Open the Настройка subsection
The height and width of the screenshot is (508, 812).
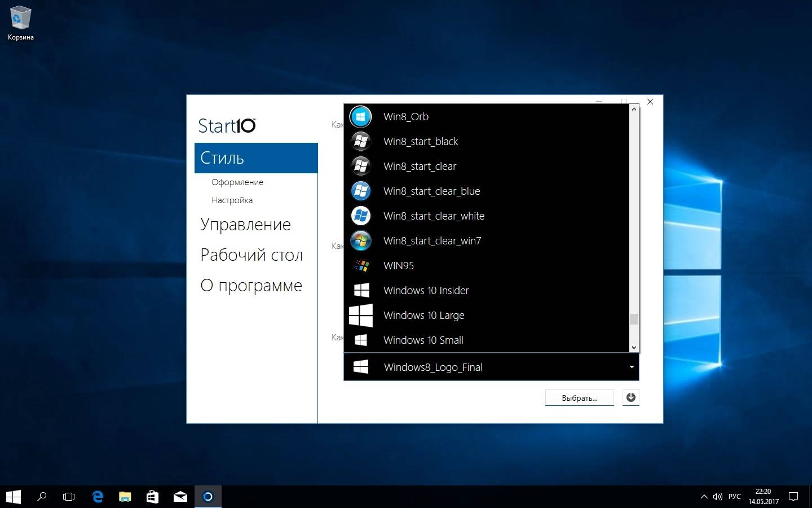tap(232, 200)
